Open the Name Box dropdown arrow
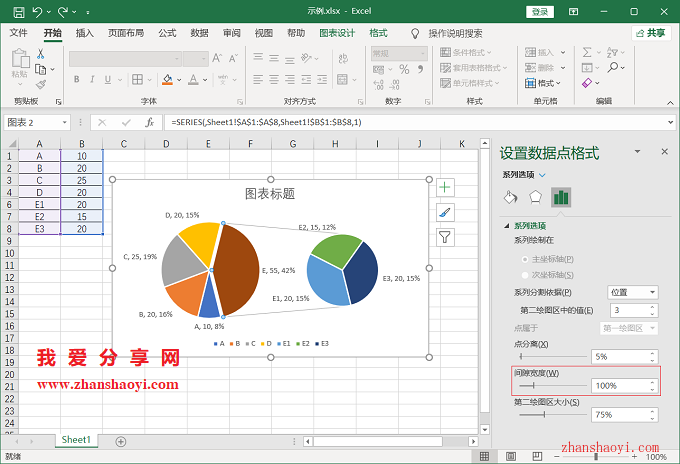Image resolution: width=680 pixels, height=464 pixels. [x=65, y=123]
